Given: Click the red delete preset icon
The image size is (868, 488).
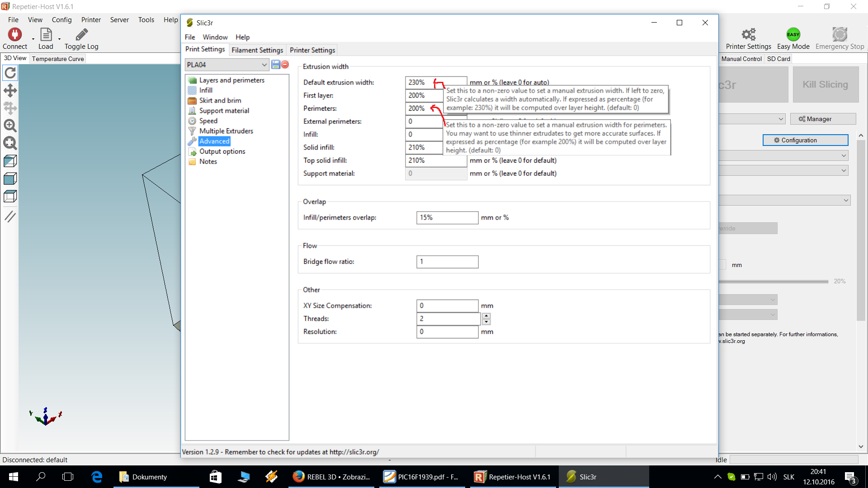Looking at the screenshot, I should (285, 65).
